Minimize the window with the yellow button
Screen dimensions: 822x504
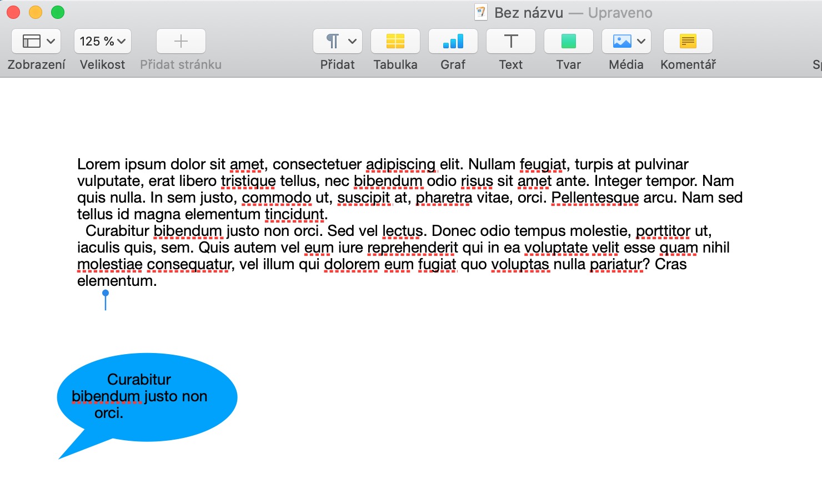(x=36, y=12)
